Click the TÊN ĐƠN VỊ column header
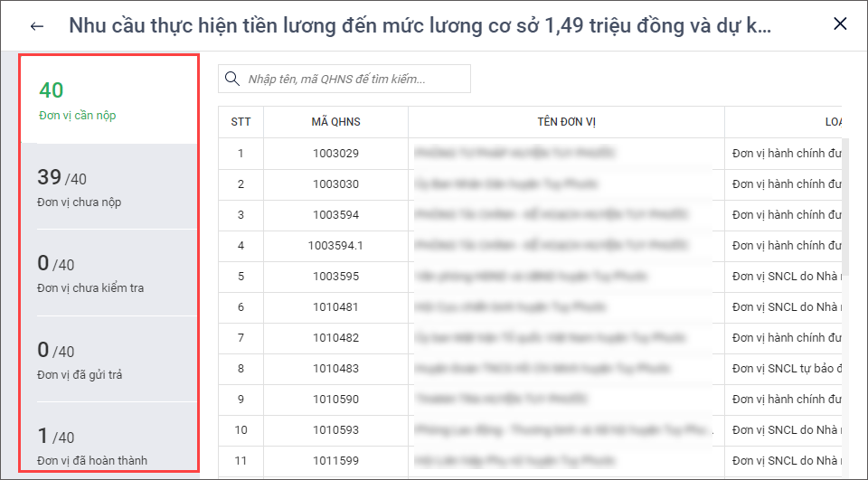The image size is (868, 480). (x=566, y=122)
